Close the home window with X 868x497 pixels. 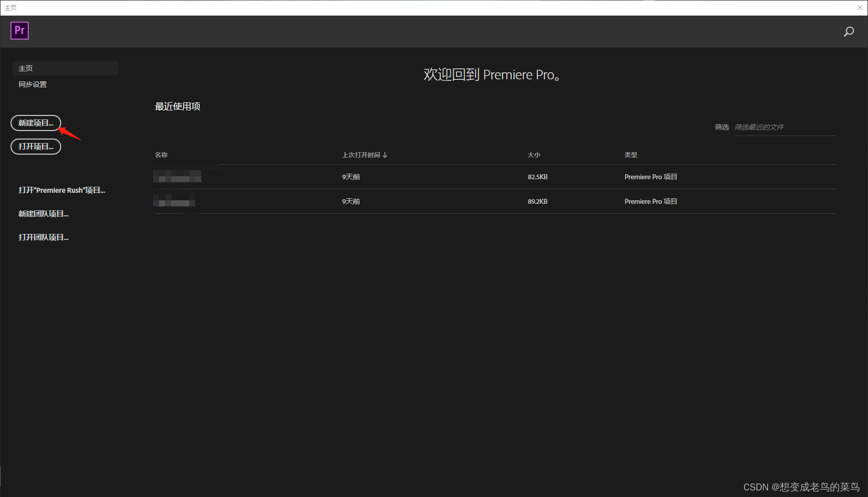coord(859,8)
